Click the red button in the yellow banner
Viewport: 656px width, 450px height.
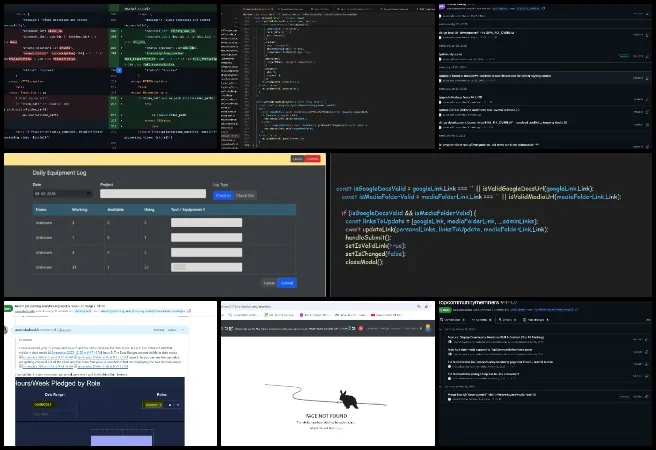tap(312, 159)
